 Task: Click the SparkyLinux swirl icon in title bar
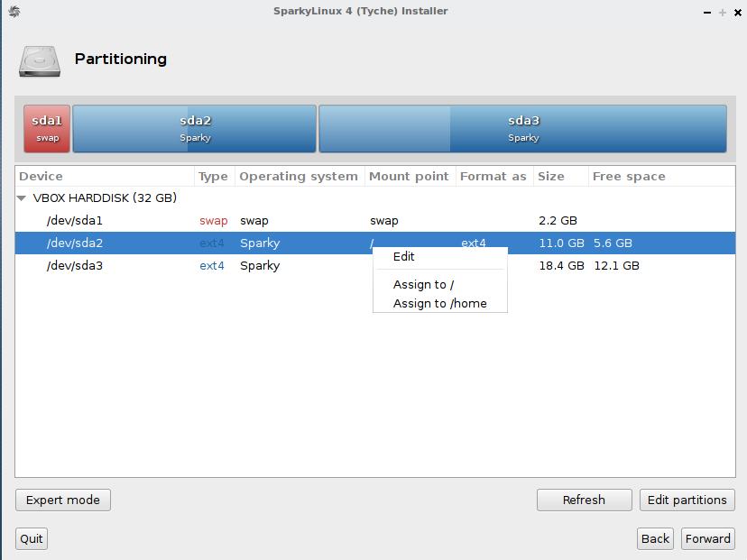14,11
